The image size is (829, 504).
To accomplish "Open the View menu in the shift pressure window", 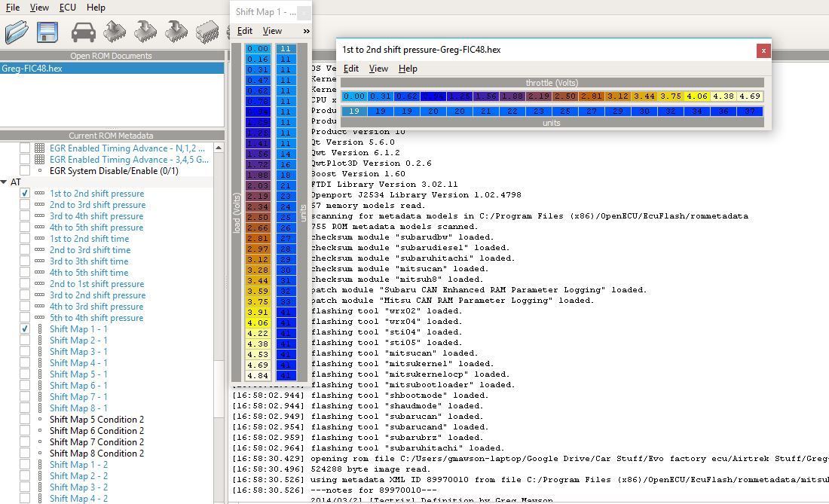I will tap(378, 69).
